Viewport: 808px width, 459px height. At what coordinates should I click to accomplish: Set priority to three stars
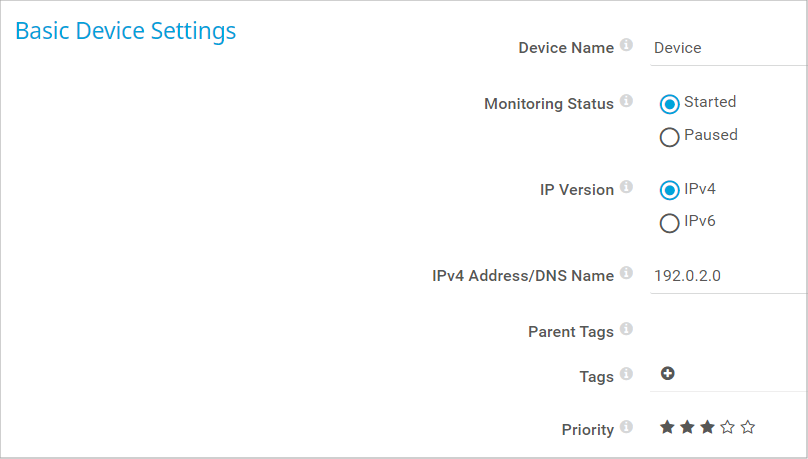point(708,427)
